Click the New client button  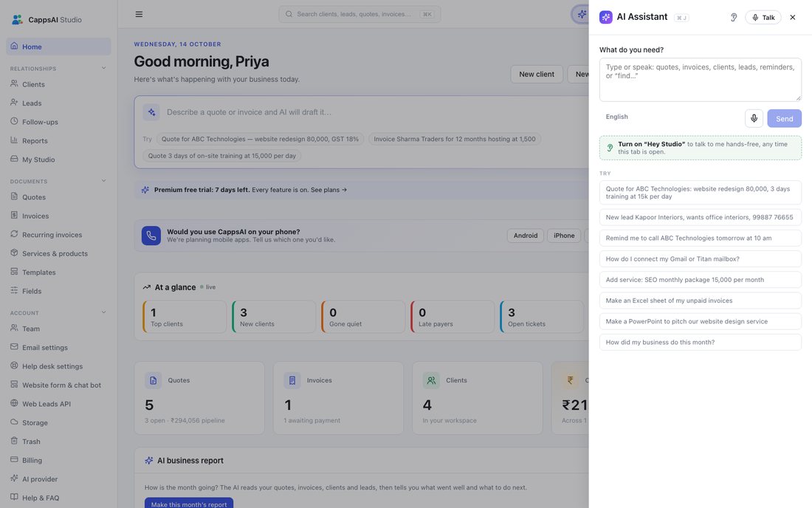(537, 74)
